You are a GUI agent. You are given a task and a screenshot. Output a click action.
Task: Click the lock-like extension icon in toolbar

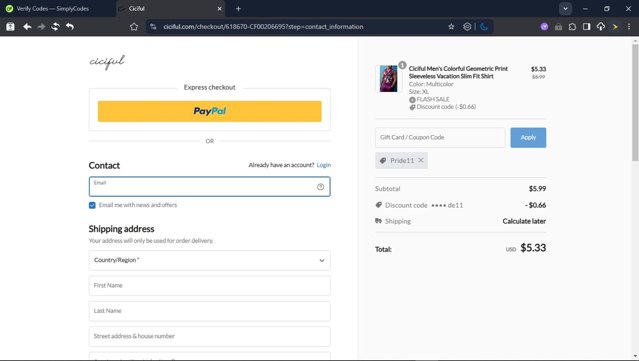[558, 26]
